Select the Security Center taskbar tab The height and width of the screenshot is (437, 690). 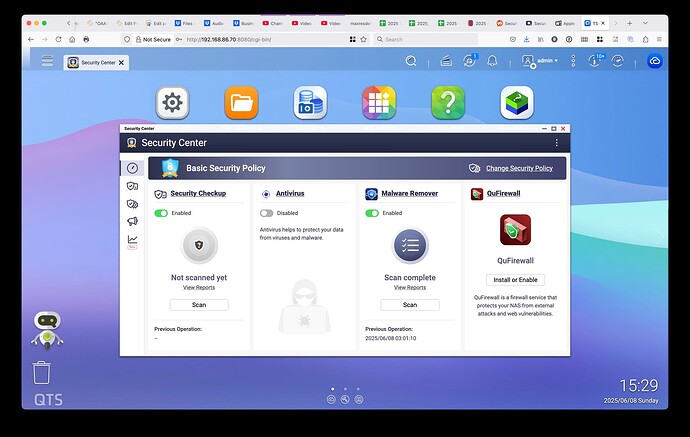click(x=96, y=62)
